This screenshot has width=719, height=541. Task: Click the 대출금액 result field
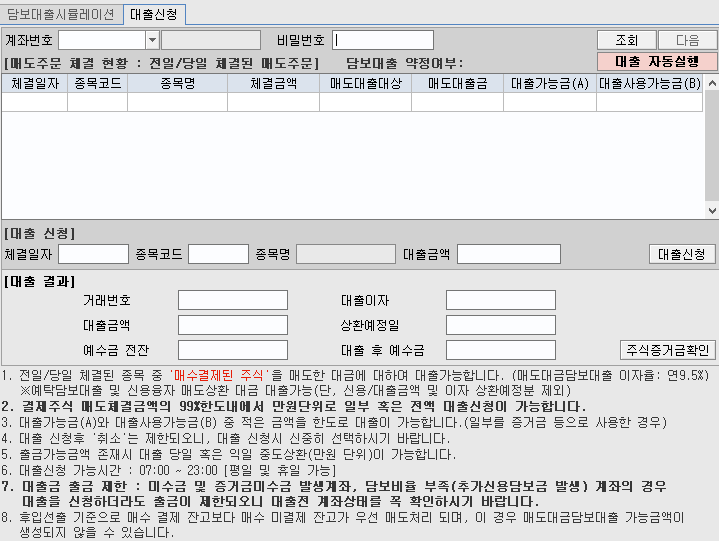point(233,325)
